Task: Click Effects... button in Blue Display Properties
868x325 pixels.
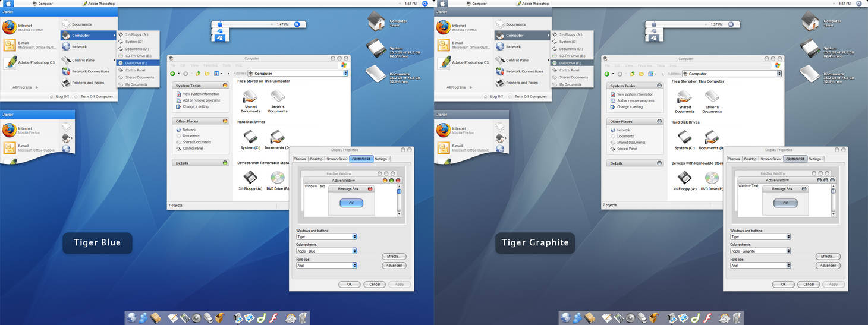Action: 394,256
